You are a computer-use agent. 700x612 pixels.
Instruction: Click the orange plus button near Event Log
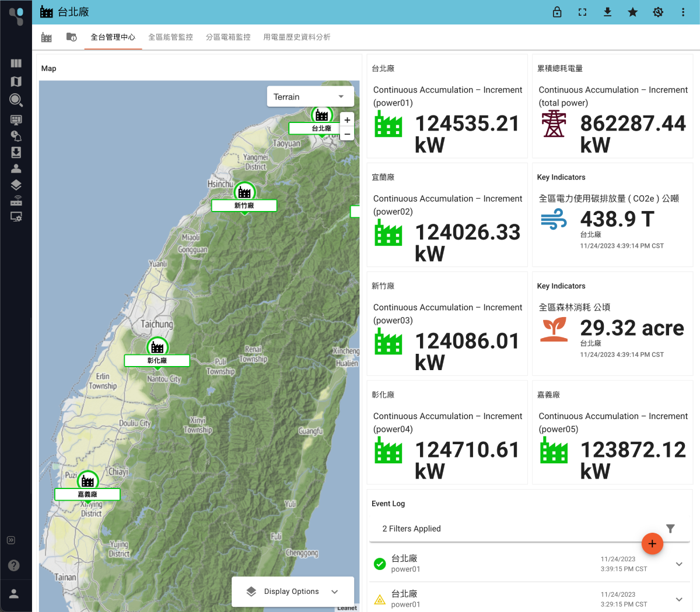click(652, 544)
